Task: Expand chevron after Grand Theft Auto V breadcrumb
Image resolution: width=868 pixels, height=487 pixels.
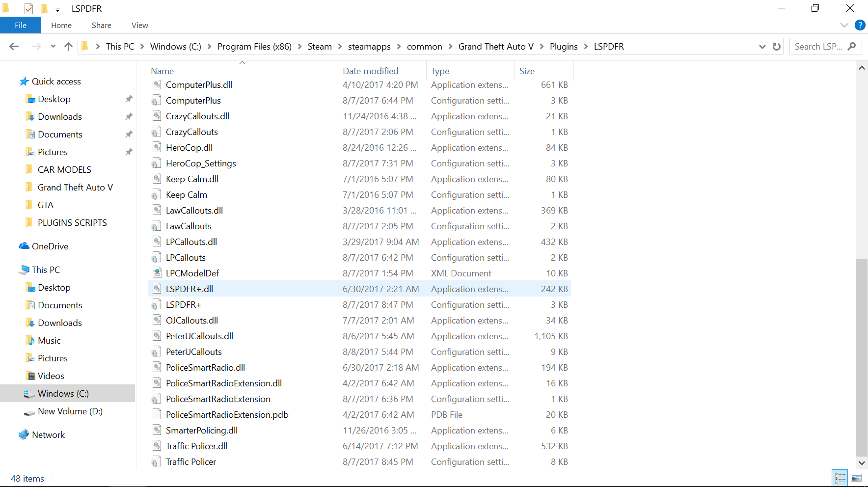Action: 542,47
